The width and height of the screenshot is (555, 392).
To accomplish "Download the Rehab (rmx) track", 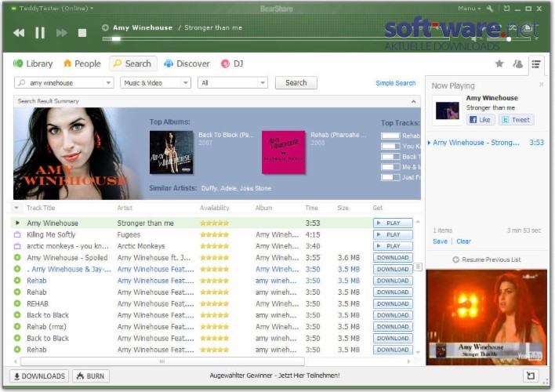I will pyautogui.click(x=393, y=326).
